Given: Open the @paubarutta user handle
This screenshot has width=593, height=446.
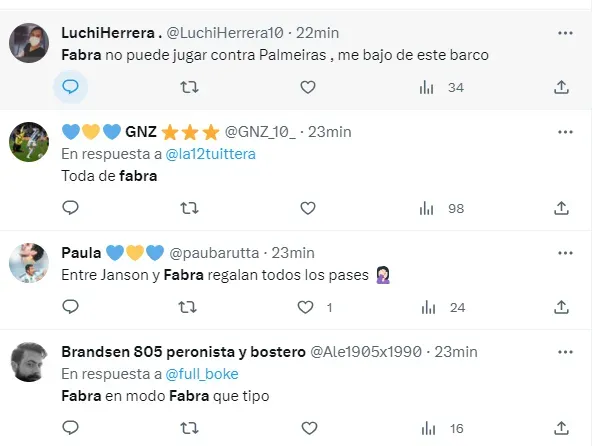Looking at the screenshot, I should tap(214, 253).
